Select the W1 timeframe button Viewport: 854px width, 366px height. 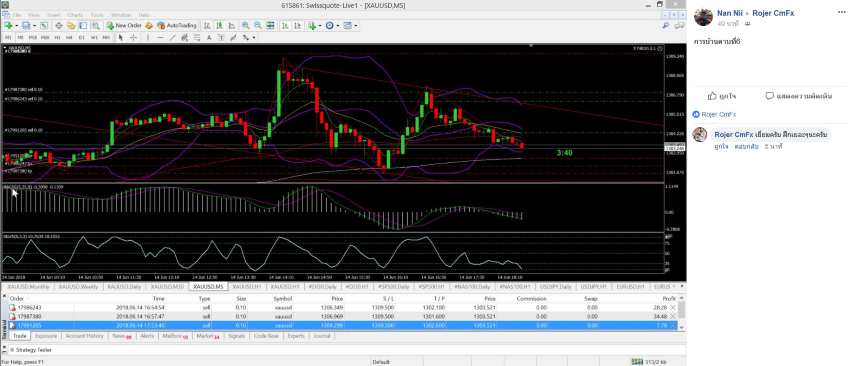94,38
